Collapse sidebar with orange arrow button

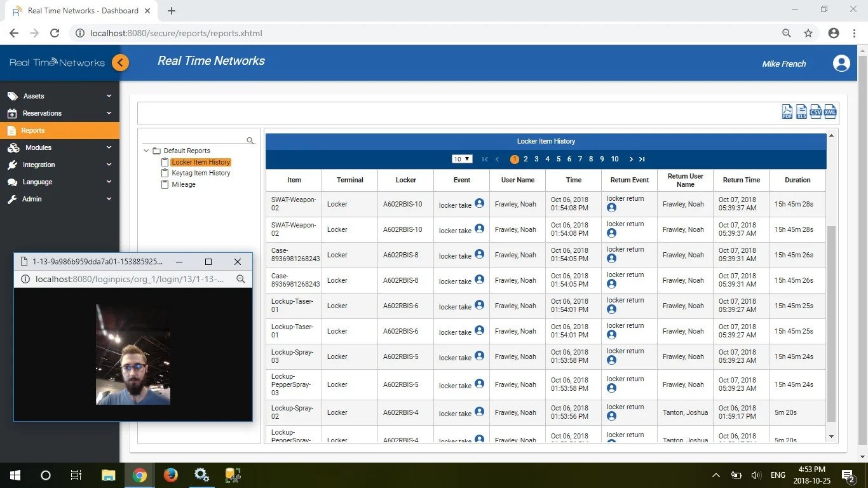pos(120,62)
